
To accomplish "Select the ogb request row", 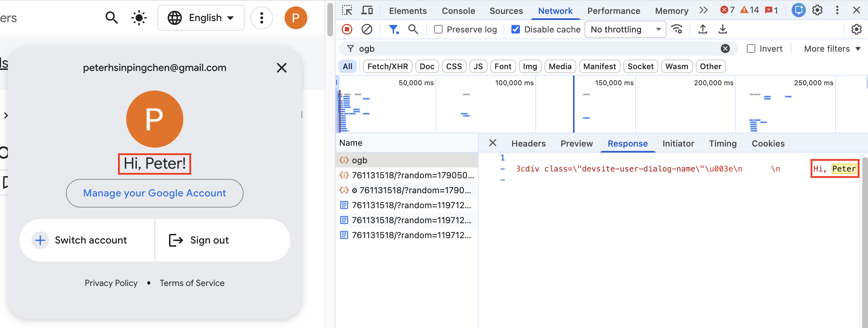I will [407, 160].
